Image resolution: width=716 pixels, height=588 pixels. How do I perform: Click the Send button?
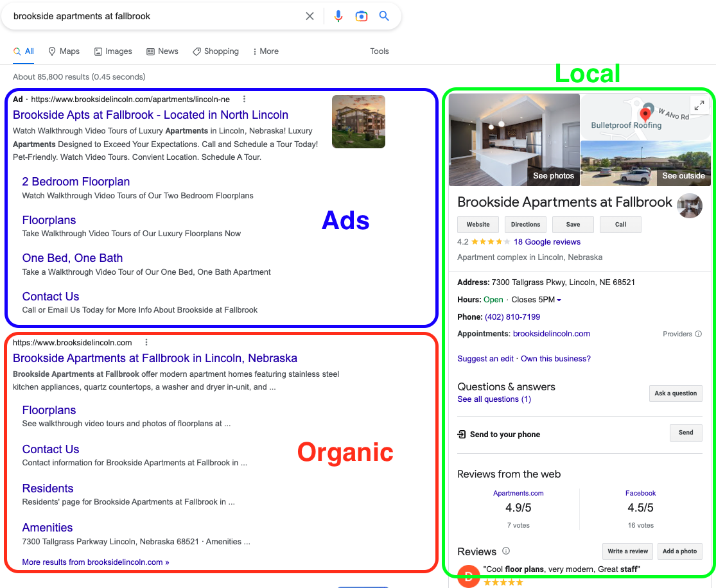(686, 433)
